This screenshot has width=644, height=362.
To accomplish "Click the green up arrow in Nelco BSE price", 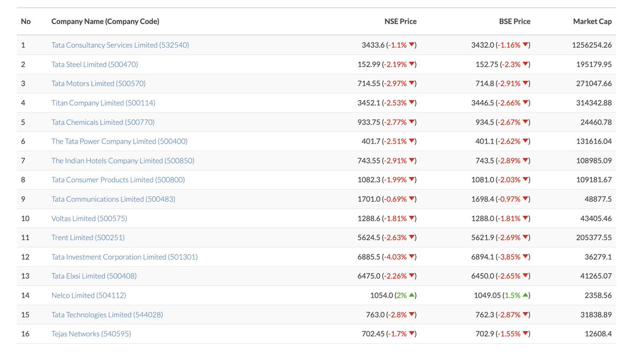I will click(525, 295).
